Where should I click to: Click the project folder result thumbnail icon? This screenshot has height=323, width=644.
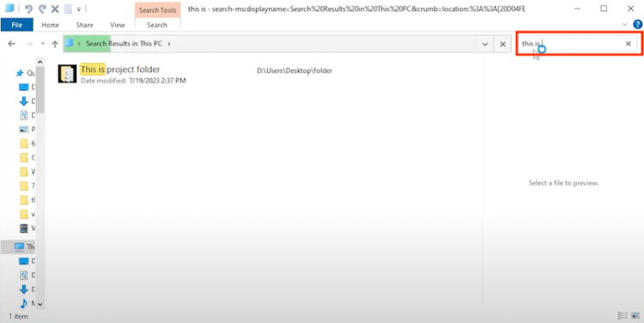pos(67,74)
